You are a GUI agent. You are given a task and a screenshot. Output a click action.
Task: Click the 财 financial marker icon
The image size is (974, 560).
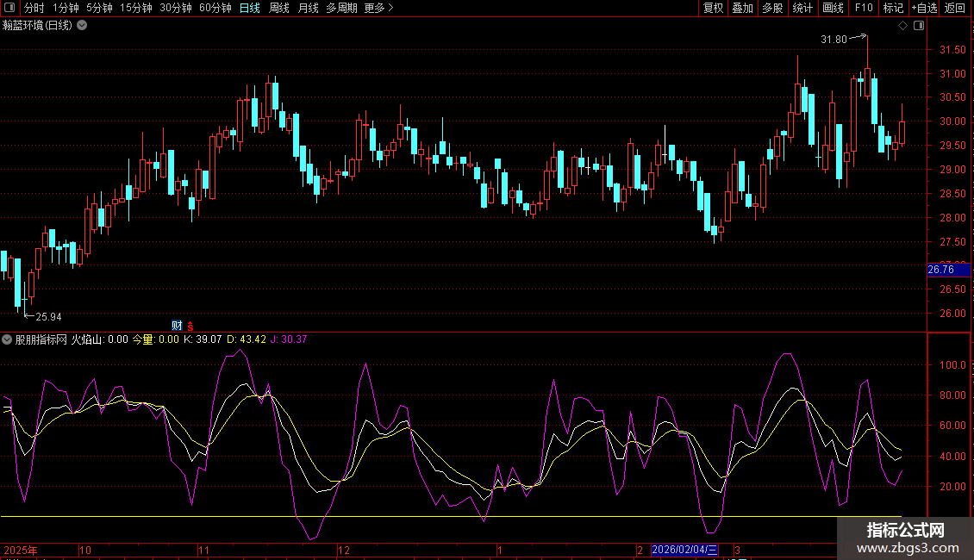[x=177, y=325]
